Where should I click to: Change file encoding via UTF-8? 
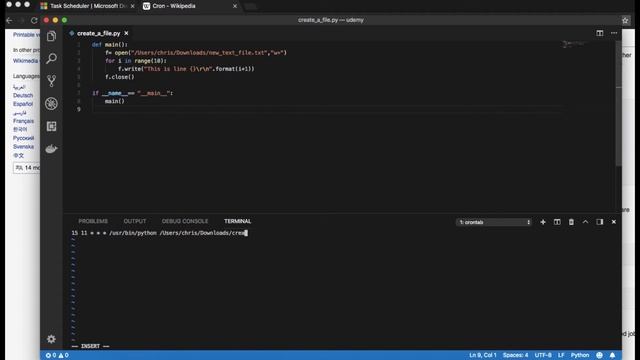[x=543, y=355]
